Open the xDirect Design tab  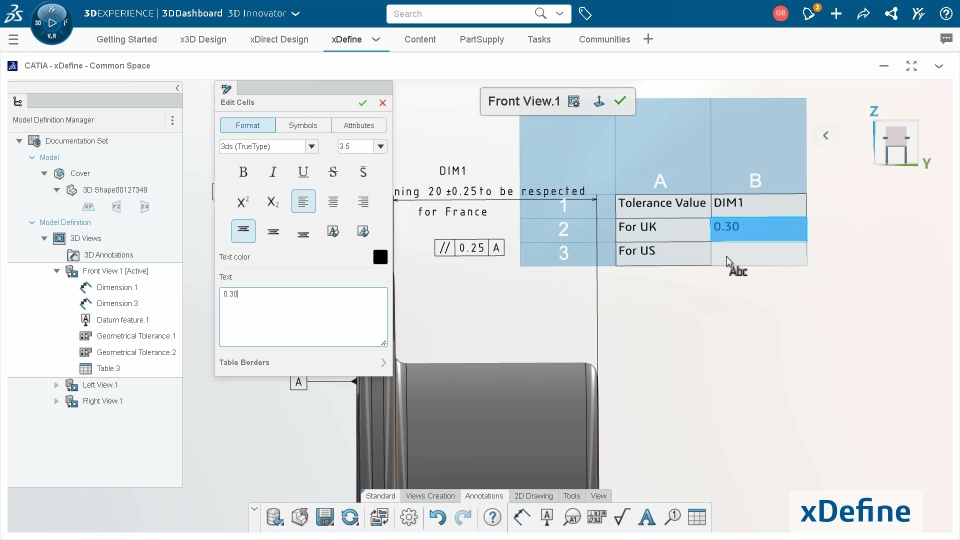coord(279,39)
